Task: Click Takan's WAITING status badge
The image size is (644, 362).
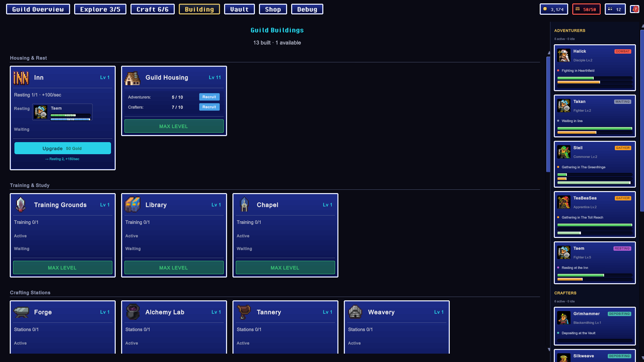Action: click(x=623, y=102)
